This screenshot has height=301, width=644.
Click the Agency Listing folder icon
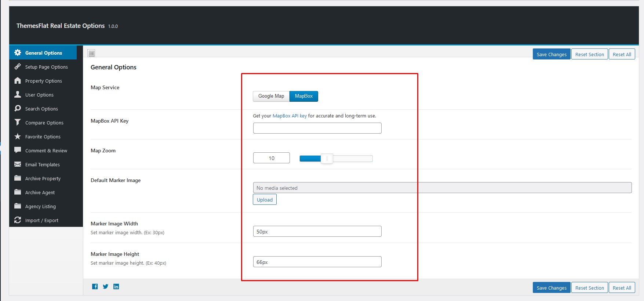[18, 206]
